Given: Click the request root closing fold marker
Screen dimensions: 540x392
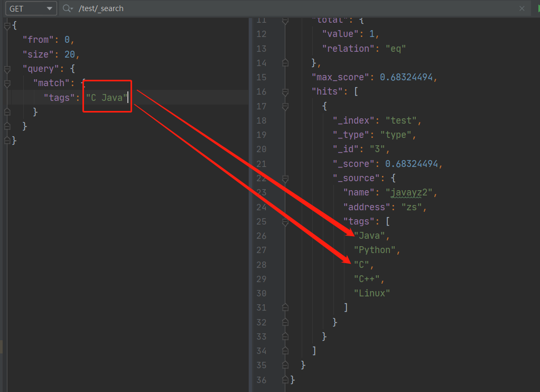Looking at the screenshot, I should (7, 141).
